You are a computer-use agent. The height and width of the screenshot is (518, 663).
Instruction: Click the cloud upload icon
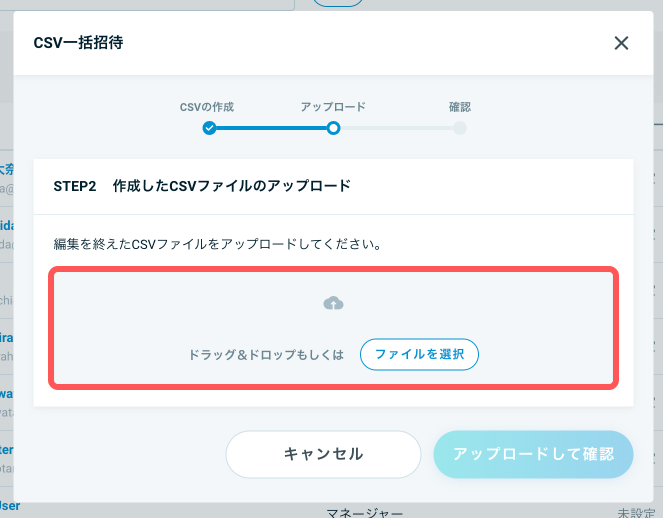click(x=333, y=303)
